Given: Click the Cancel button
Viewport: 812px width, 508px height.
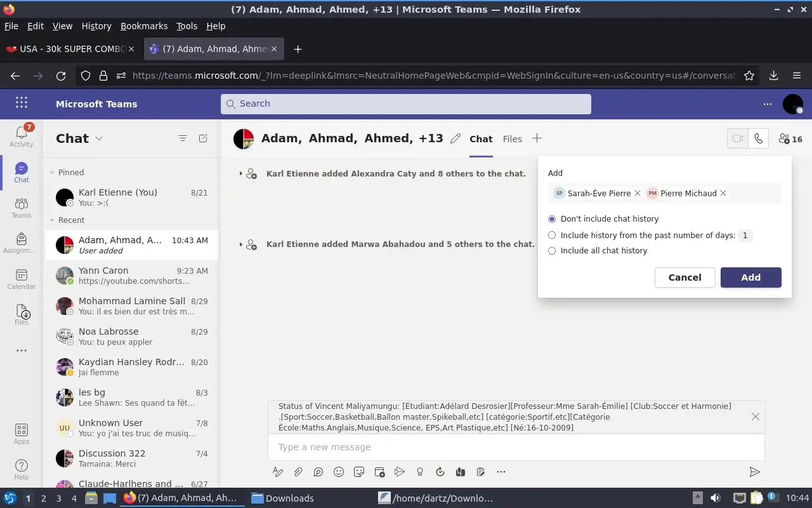Looking at the screenshot, I should 684,277.
